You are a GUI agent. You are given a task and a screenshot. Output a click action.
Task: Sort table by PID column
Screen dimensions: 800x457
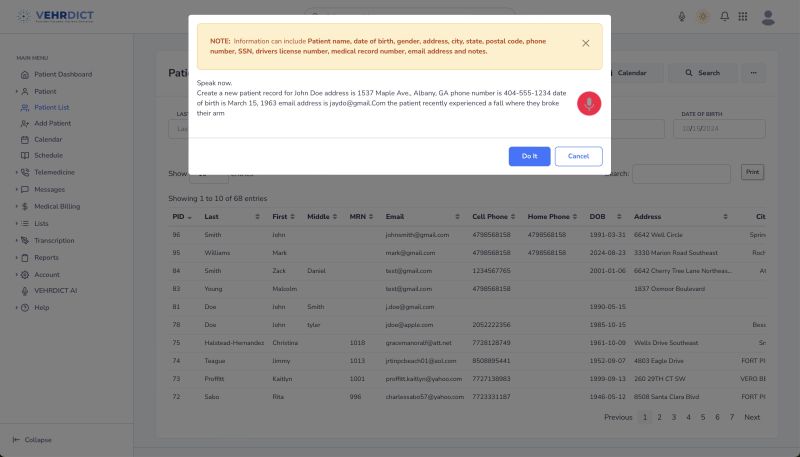click(180, 217)
